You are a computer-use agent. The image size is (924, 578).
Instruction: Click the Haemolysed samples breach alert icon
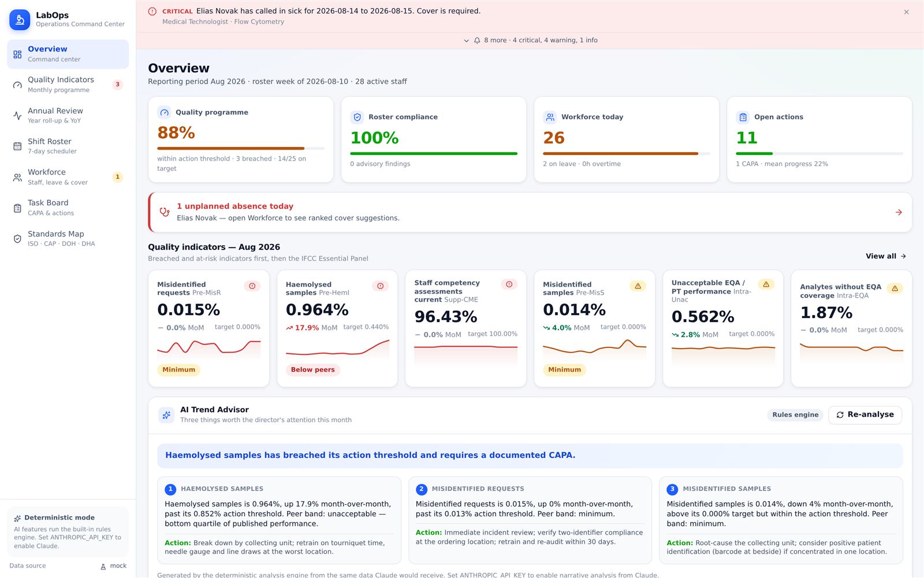[x=381, y=286]
